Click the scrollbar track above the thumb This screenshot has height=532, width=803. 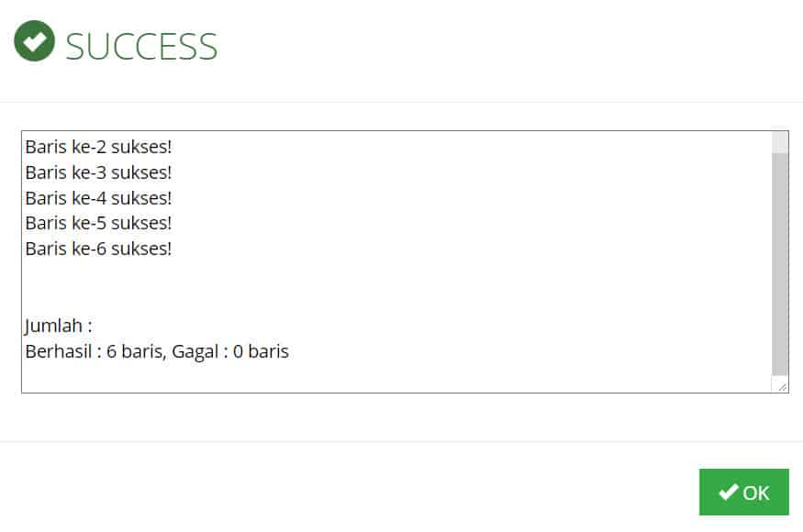coord(780,142)
